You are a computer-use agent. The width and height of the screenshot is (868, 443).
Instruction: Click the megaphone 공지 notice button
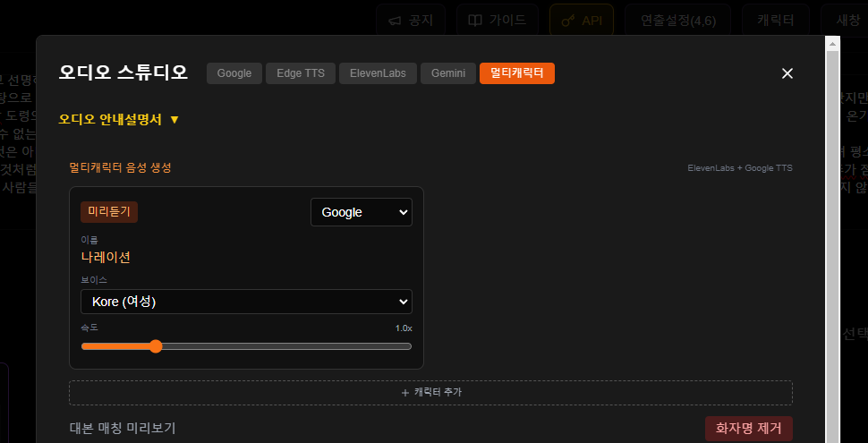pyautogui.click(x=412, y=20)
